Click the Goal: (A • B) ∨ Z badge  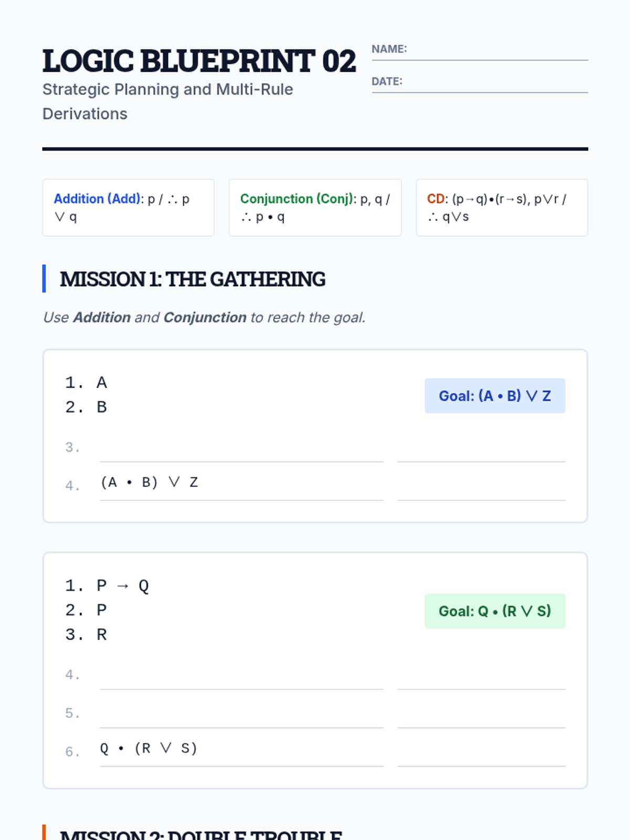(495, 396)
